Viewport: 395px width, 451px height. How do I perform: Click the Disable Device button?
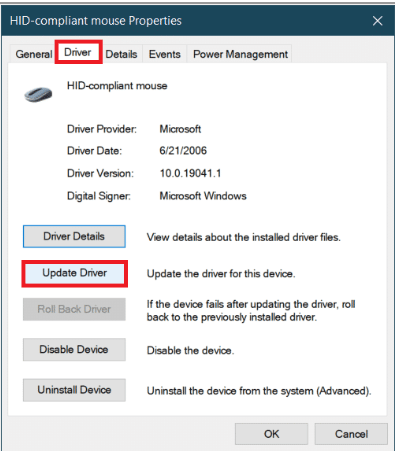point(74,349)
